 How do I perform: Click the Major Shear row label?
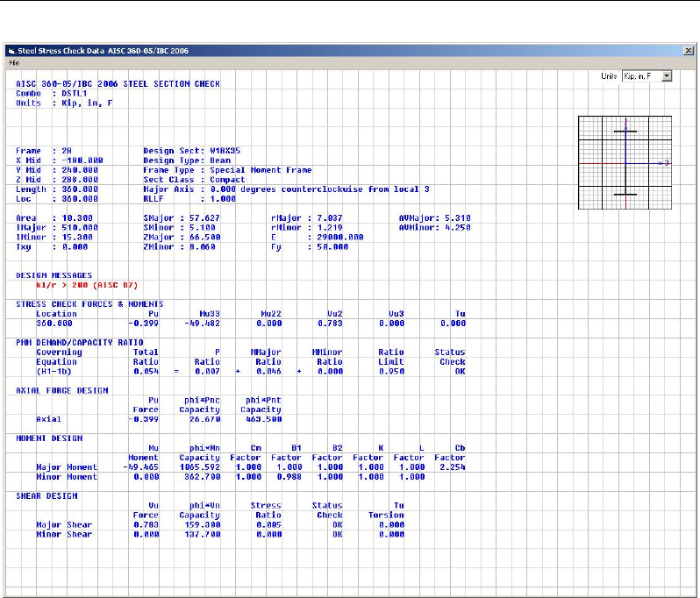point(63,524)
